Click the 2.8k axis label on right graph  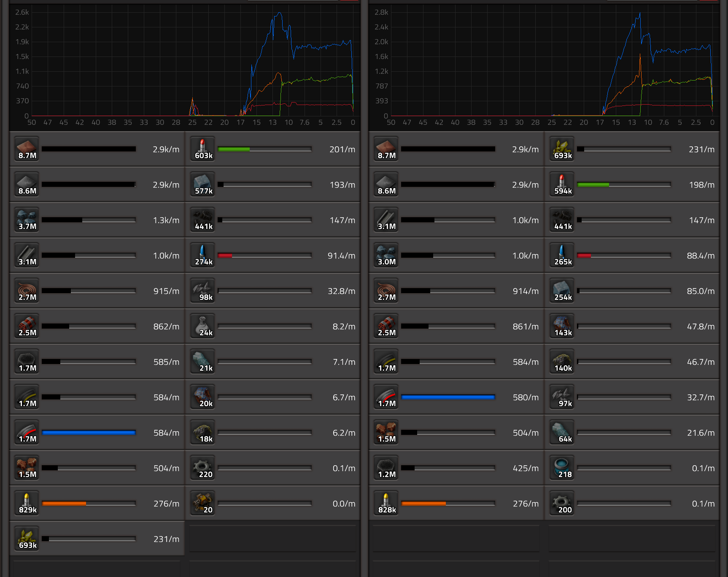[x=382, y=12]
